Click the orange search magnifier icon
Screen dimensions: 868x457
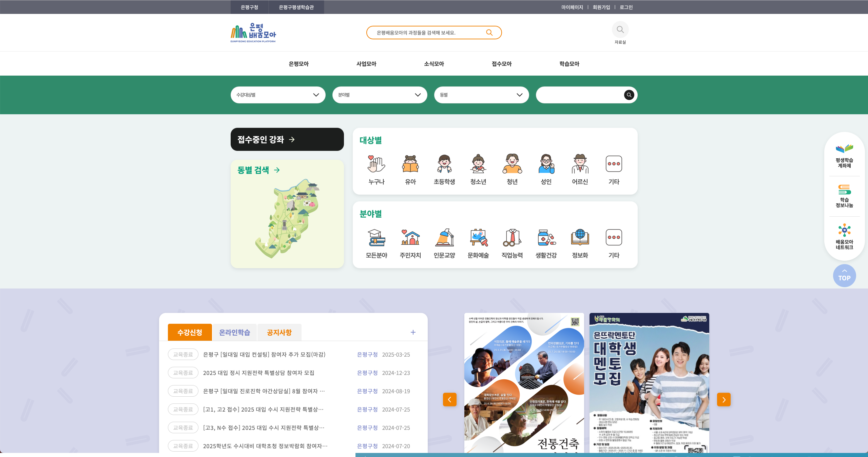489,33
